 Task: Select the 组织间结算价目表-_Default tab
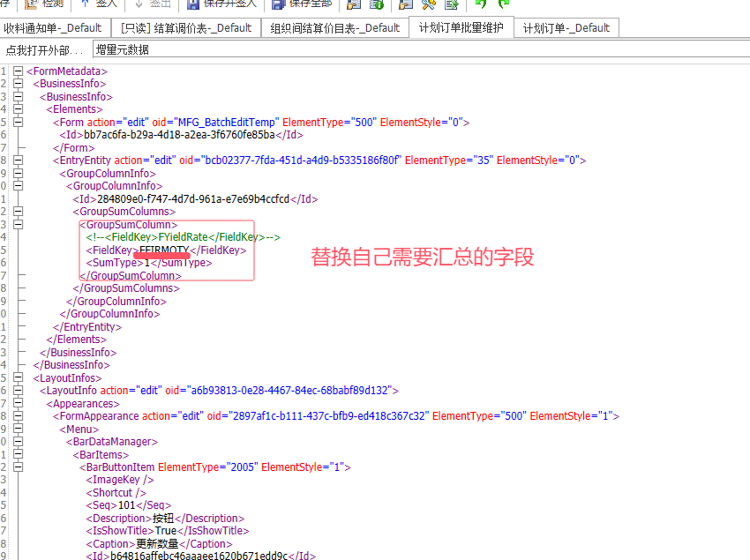(x=335, y=28)
